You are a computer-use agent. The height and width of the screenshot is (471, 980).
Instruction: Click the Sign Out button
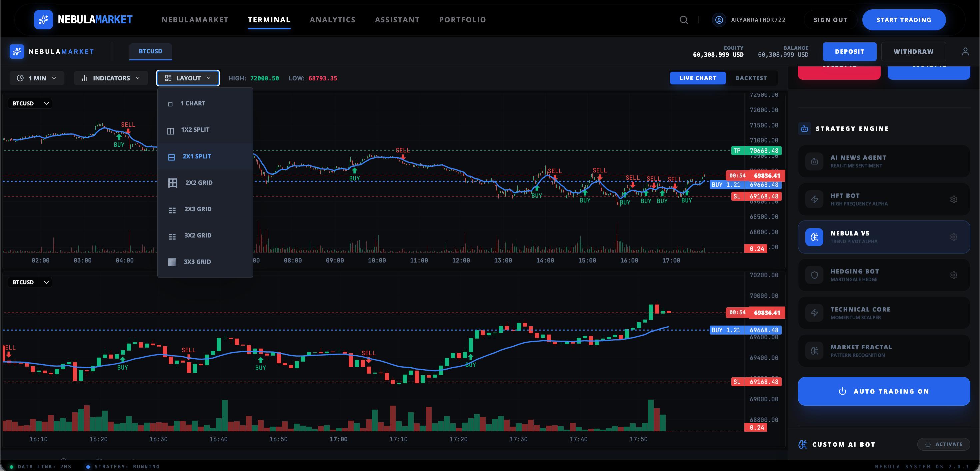[830, 20]
